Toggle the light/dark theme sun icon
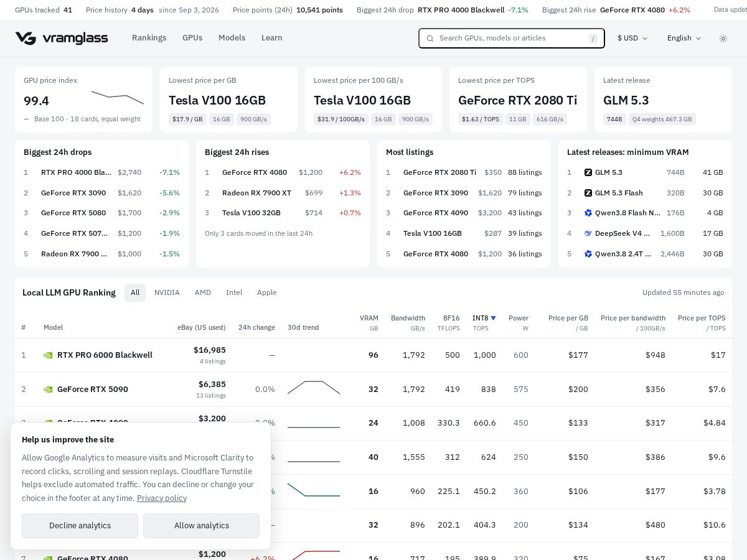747x560 pixels. [x=723, y=38]
